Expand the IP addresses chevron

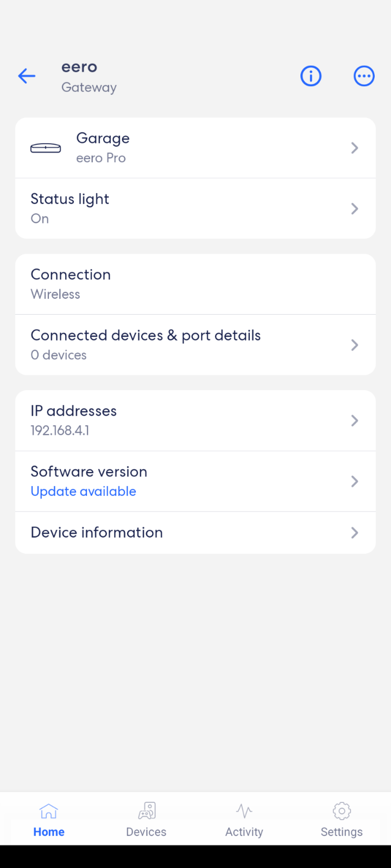(x=355, y=420)
